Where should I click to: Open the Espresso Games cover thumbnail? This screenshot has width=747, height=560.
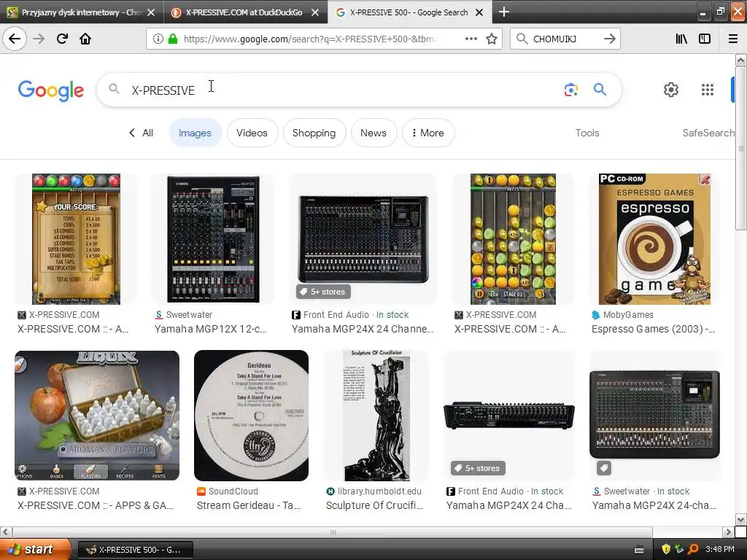click(654, 239)
